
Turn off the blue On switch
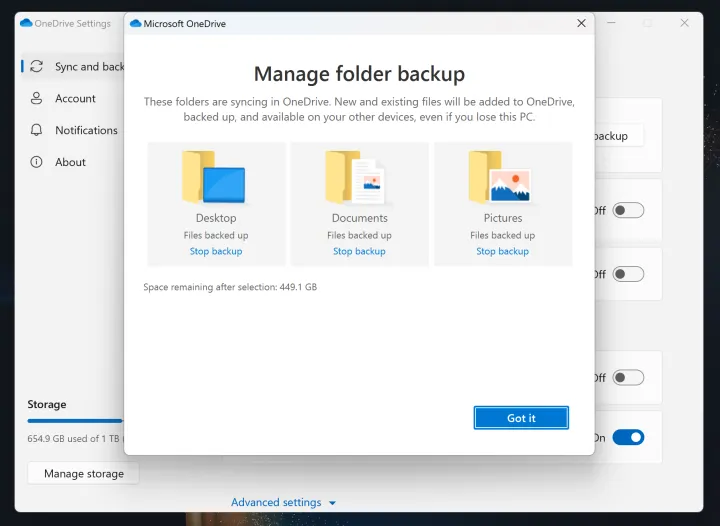point(628,437)
